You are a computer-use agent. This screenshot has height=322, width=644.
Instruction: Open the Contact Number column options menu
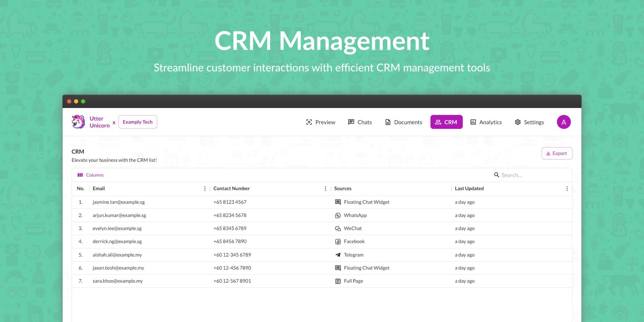[x=325, y=189]
